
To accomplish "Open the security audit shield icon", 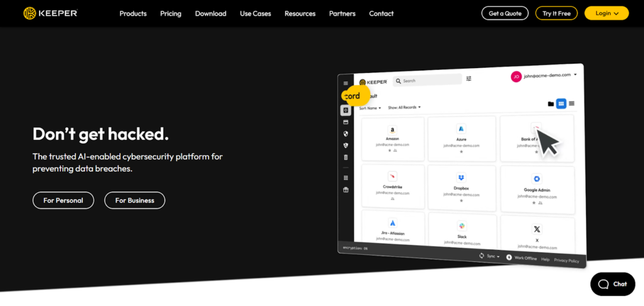I will coord(345,133).
